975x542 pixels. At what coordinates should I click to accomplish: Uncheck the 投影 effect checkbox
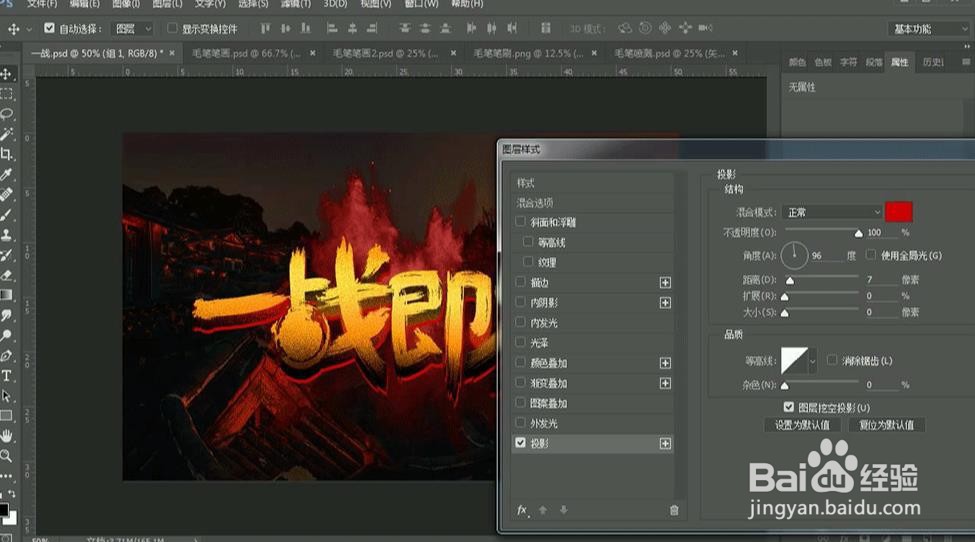[x=520, y=443]
